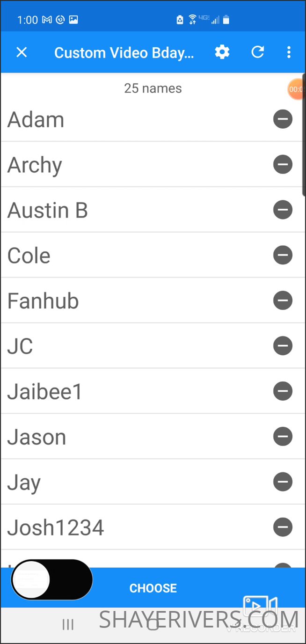
Task: Remove Adam from the names list
Action: 283,119
